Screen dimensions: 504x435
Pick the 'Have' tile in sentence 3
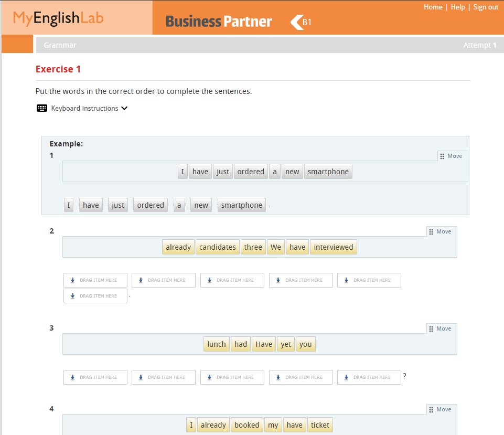pyautogui.click(x=264, y=344)
